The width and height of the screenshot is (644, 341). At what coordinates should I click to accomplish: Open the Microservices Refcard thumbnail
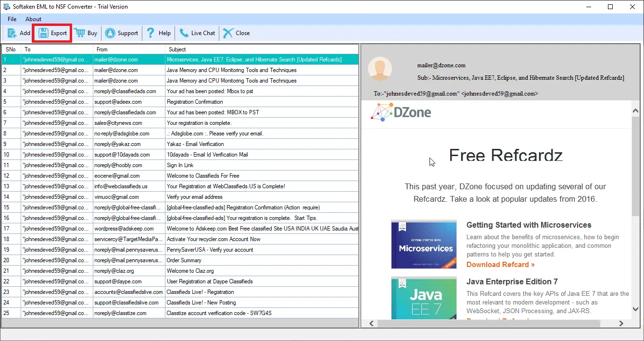424,244
